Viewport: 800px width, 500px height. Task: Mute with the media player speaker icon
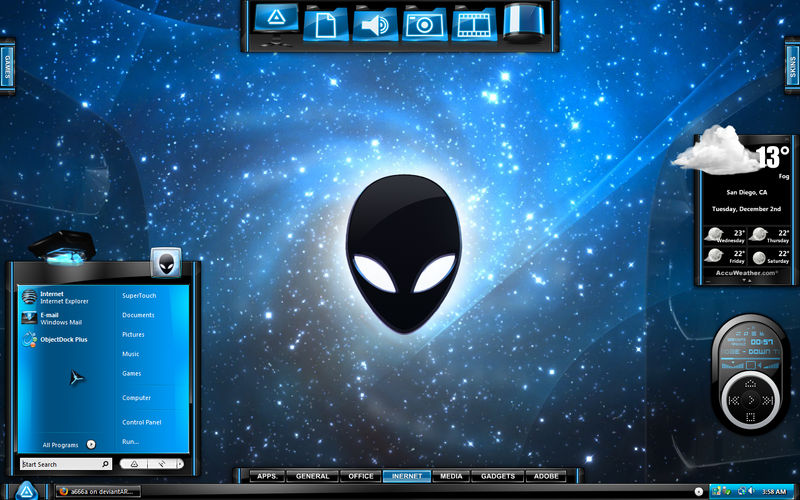pyautogui.click(x=758, y=365)
